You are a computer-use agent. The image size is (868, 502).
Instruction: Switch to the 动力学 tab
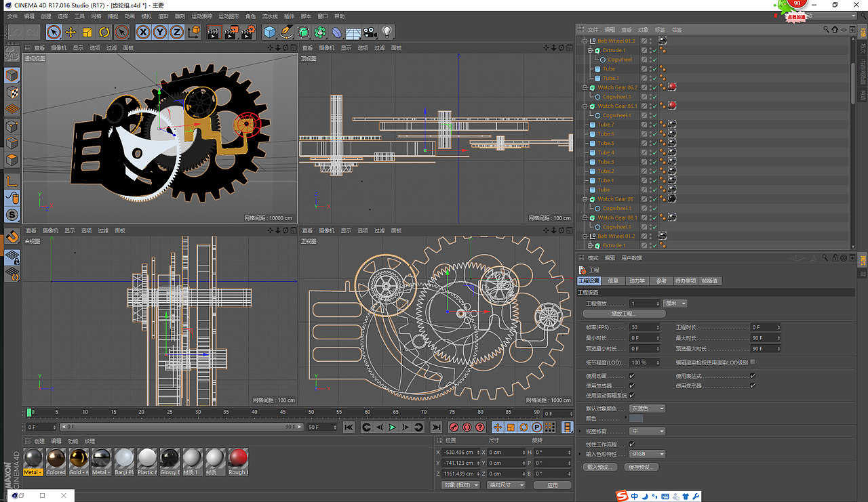pyautogui.click(x=637, y=281)
